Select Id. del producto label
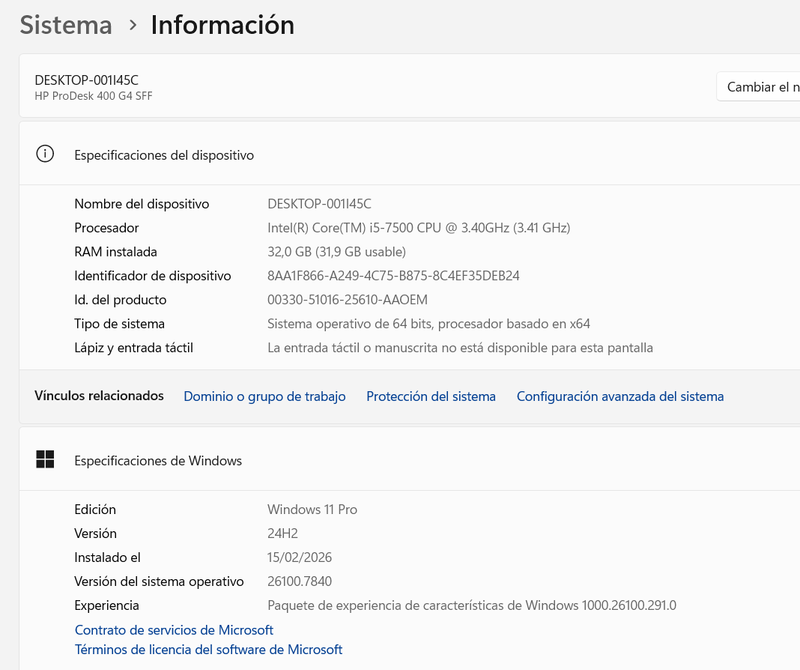Image resolution: width=800 pixels, height=670 pixels. tap(120, 300)
